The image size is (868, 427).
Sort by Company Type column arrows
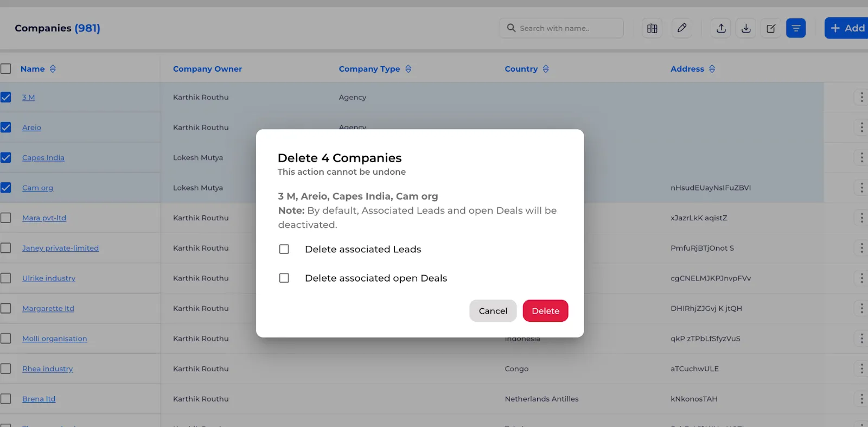coord(408,69)
